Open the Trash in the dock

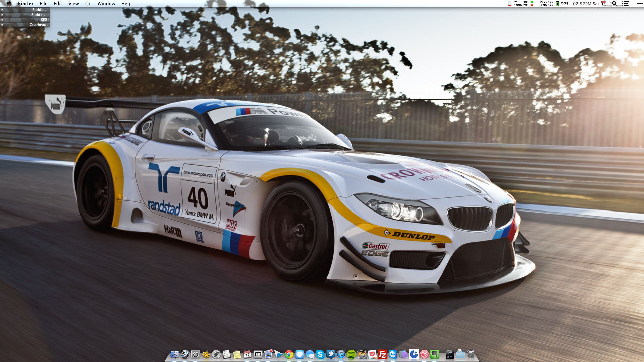[x=471, y=354]
